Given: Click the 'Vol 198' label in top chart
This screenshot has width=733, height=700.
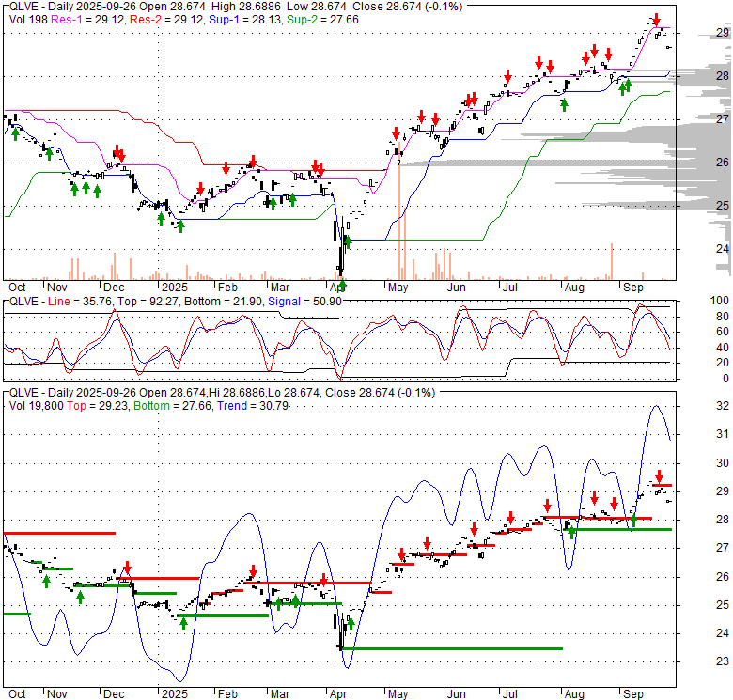Looking at the screenshot, I should [28, 20].
